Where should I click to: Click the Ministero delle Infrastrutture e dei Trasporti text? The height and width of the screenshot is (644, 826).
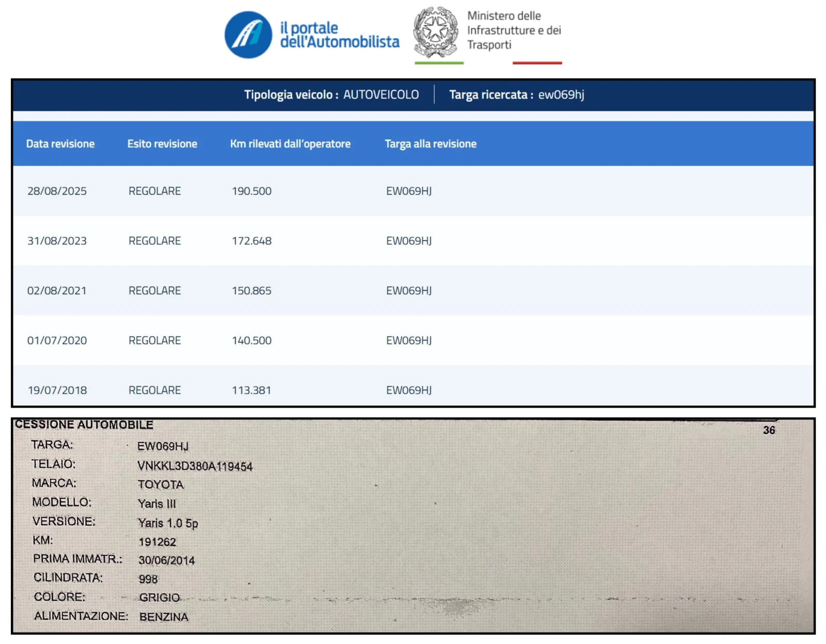tap(514, 30)
